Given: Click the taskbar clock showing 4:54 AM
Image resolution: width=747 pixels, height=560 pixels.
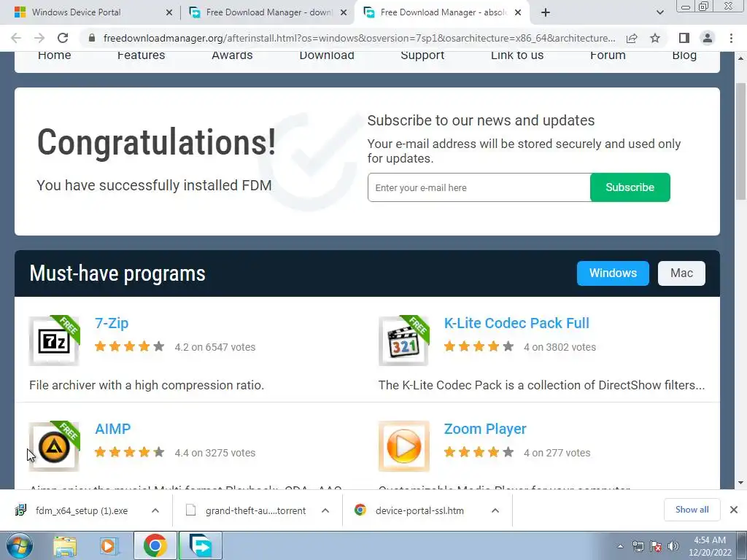Looking at the screenshot, I should pyautogui.click(x=710, y=546).
